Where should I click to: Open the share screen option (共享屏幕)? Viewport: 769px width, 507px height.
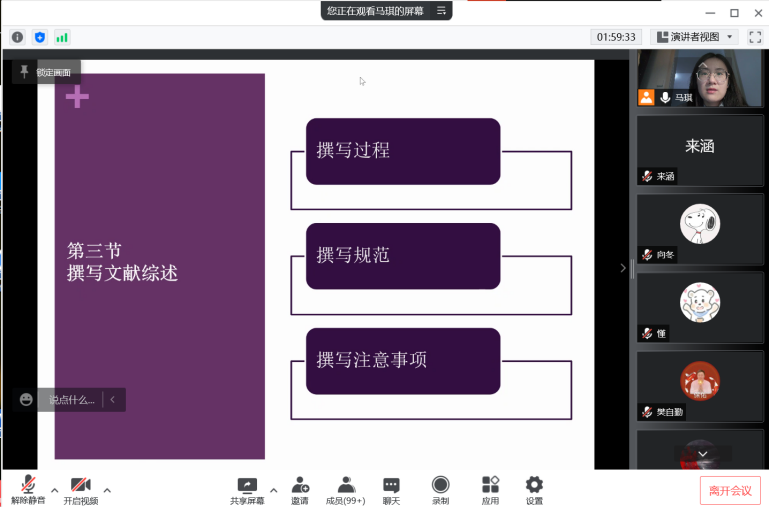(247, 489)
